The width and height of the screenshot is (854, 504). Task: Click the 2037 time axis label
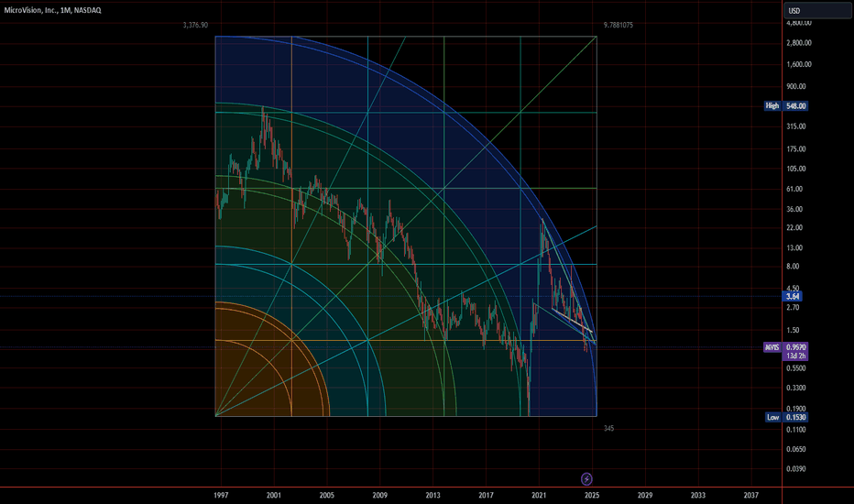751,495
